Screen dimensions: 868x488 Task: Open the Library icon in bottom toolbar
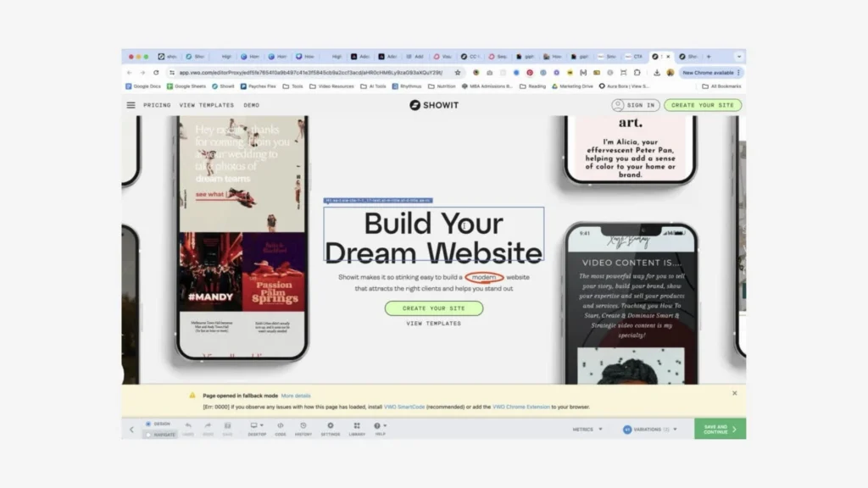[356, 427]
